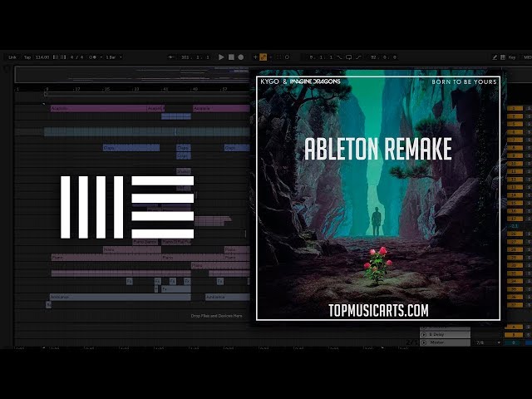Viewport: 532px width, 399px height.
Task: Toggle the metronome
Action: pos(92,57)
